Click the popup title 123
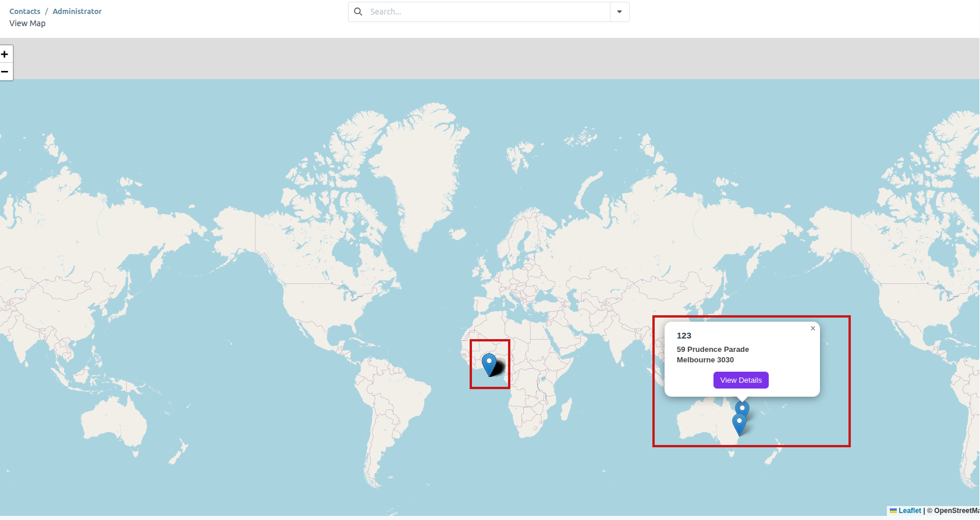 [684, 336]
